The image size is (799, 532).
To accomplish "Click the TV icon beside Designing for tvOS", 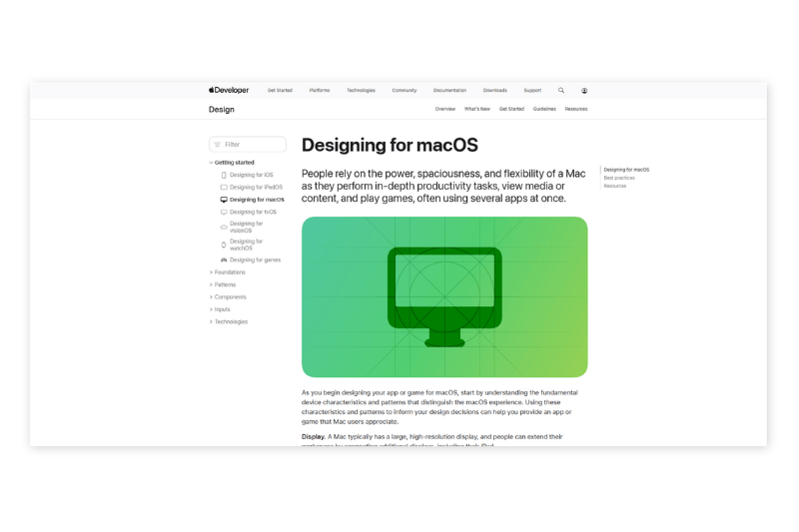I will pos(224,212).
